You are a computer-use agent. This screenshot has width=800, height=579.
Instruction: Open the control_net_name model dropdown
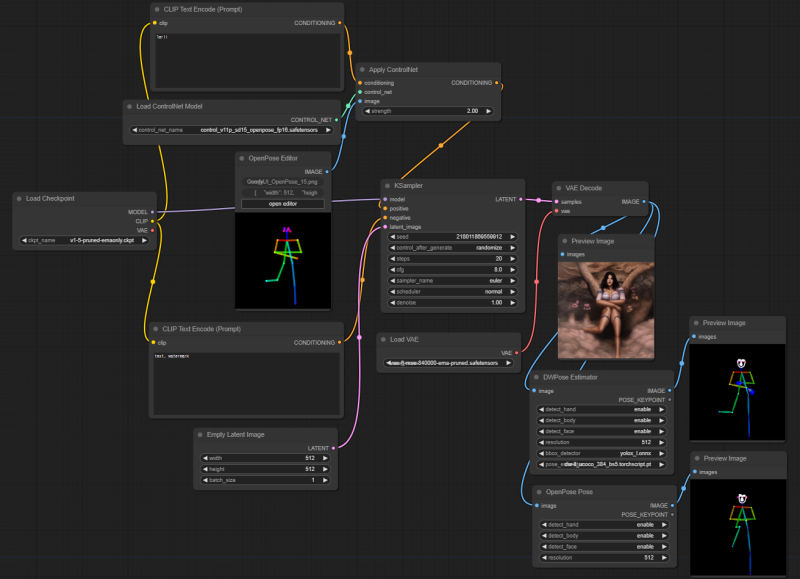(x=232, y=130)
